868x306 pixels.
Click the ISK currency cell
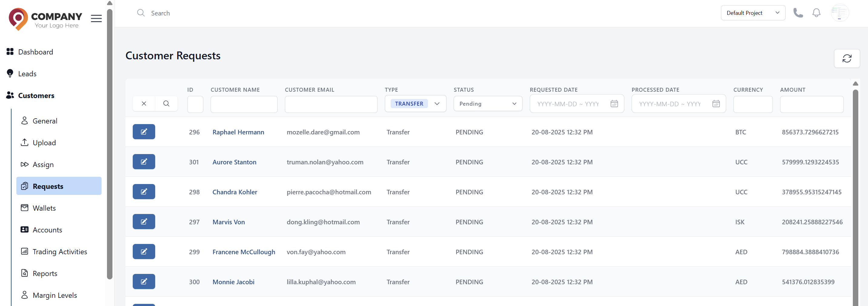coord(739,222)
